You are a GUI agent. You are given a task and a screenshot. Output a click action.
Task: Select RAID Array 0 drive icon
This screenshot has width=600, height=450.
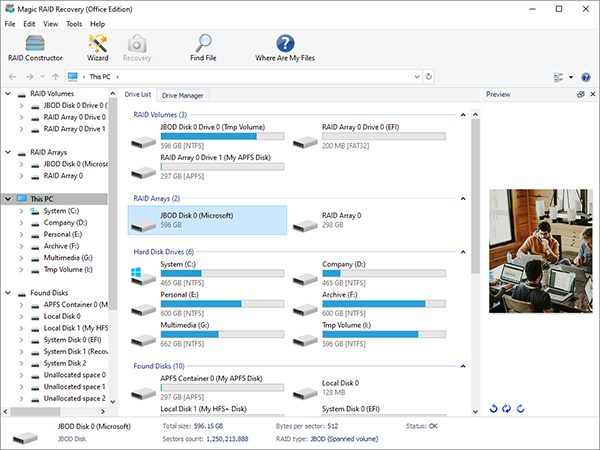[x=305, y=226]
